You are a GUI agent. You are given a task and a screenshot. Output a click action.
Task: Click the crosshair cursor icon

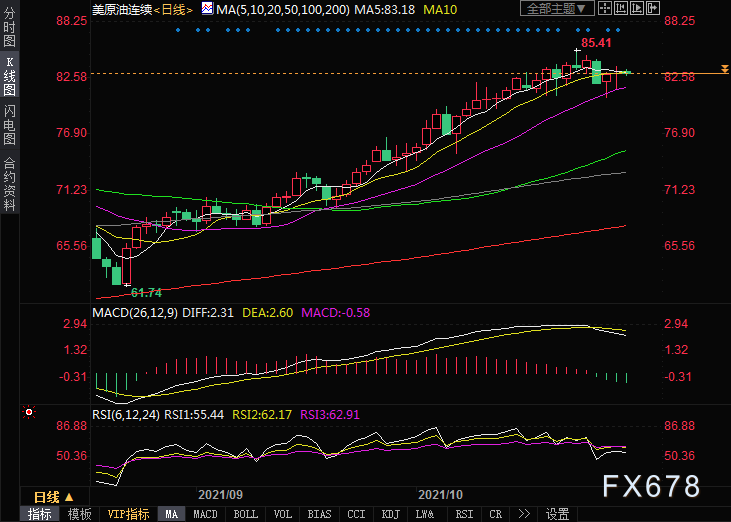point(605,8)
